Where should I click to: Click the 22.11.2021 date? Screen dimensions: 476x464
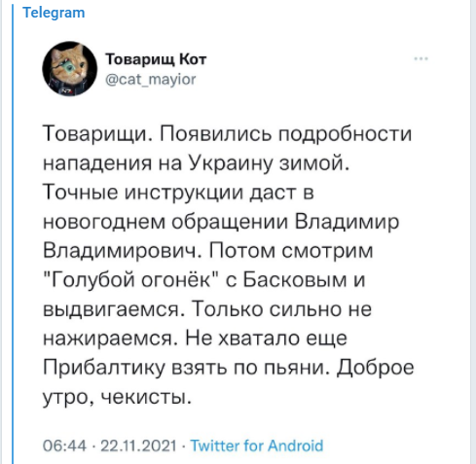point(138,446)
